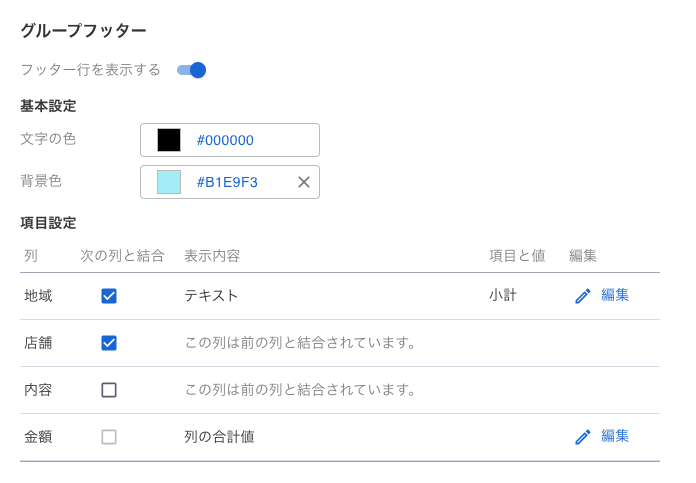Click the #B1E9F3 background color field
The height and width of the screenshot is (483, 696).
(x=230, y=182)
